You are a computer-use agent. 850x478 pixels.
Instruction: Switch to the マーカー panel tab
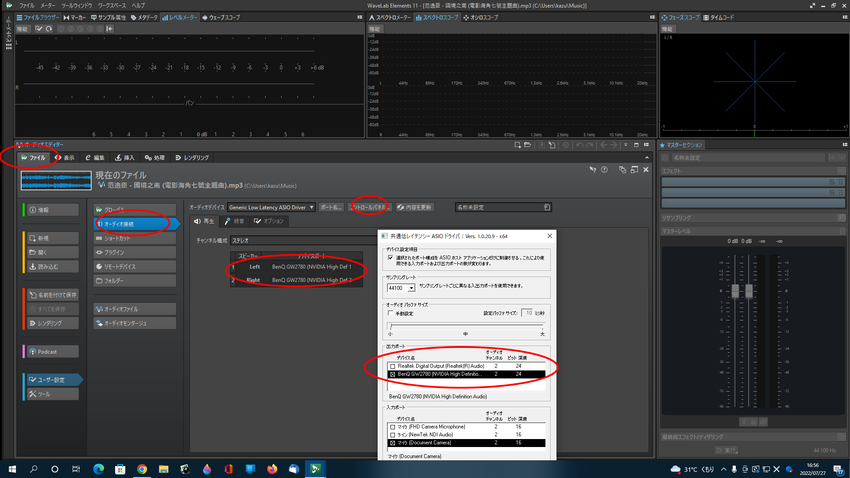75,17
